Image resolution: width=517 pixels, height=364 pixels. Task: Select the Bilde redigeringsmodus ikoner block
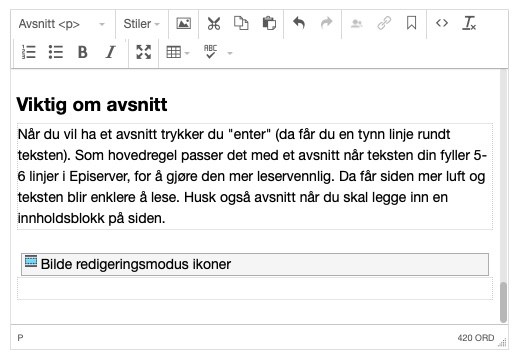tap(255, 264)
